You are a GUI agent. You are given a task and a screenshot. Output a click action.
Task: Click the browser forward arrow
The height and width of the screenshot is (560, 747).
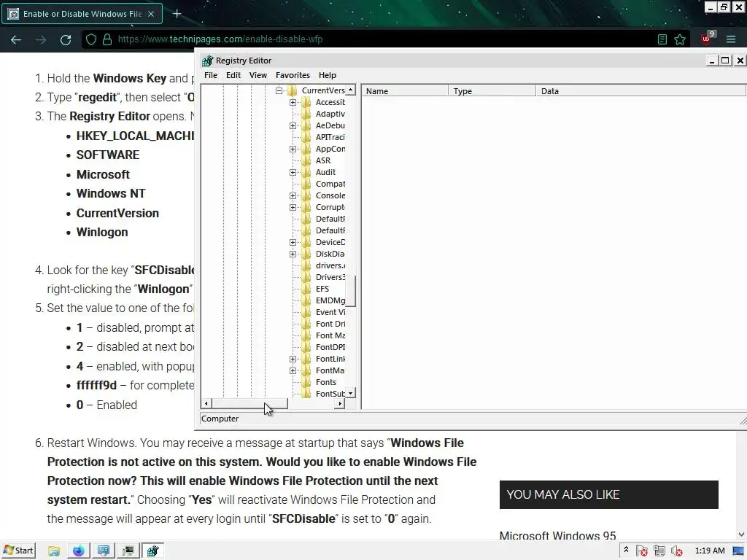click(x=41, y=39)
